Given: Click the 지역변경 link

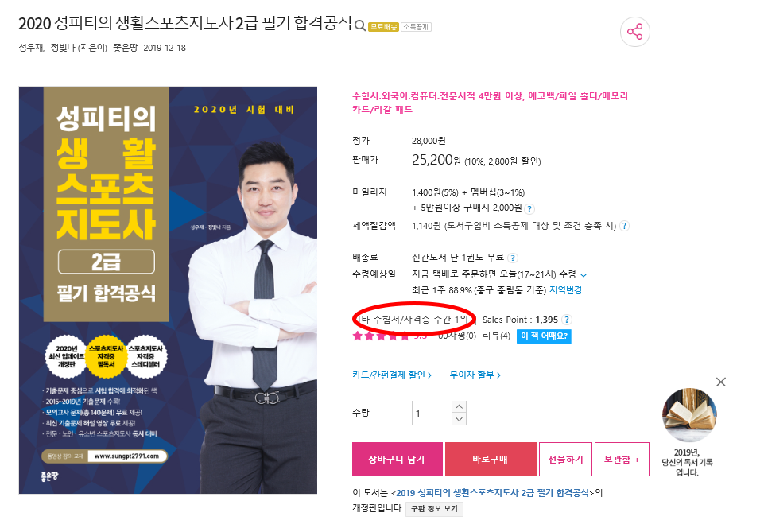Looking at the screenshot, I should [565, 290].
